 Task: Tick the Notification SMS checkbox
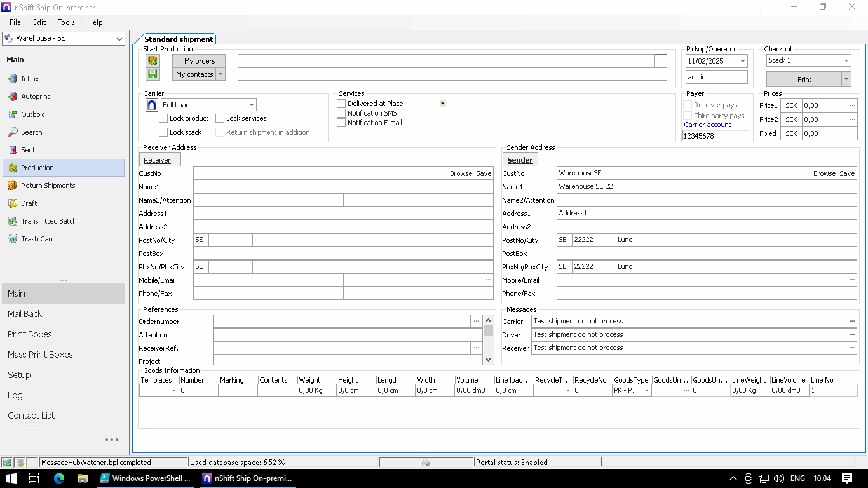click(341, 113)
